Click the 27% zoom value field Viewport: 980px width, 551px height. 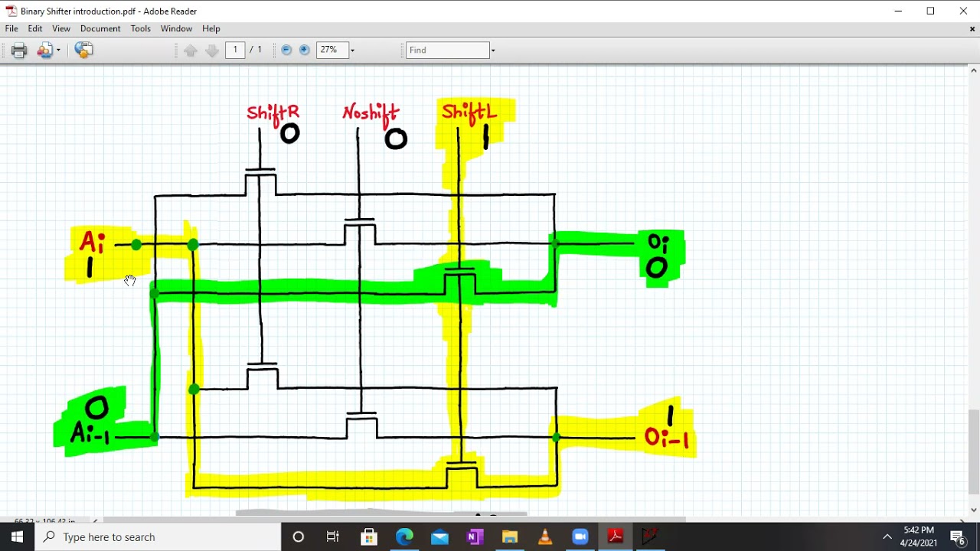(332, 50)
